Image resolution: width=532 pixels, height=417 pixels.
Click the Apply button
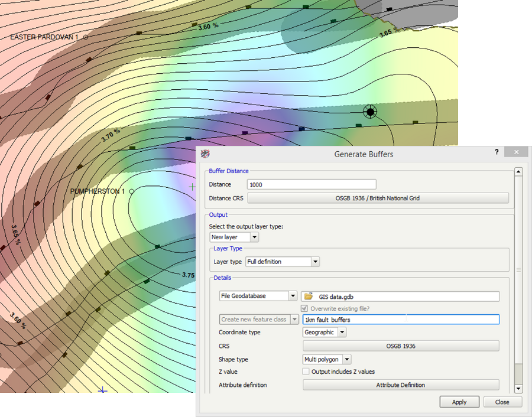pyautogui.click(x=459, y=402)
